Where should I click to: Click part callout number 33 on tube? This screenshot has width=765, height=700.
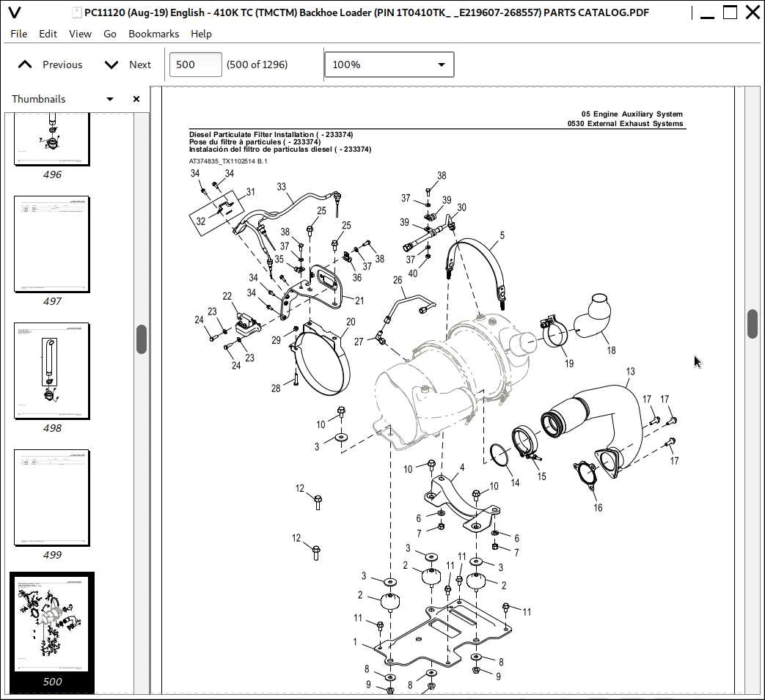(281, 187)
